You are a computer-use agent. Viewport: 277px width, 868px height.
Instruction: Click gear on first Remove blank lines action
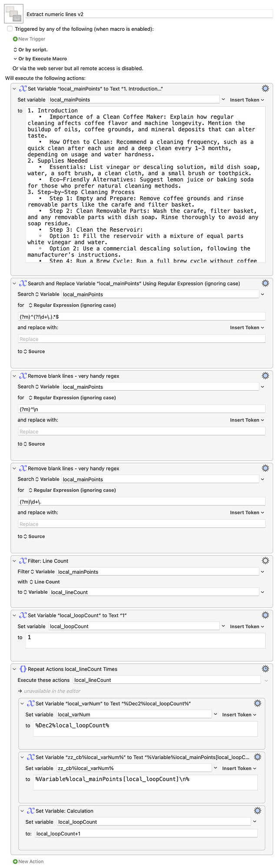(x=265, y=375)
